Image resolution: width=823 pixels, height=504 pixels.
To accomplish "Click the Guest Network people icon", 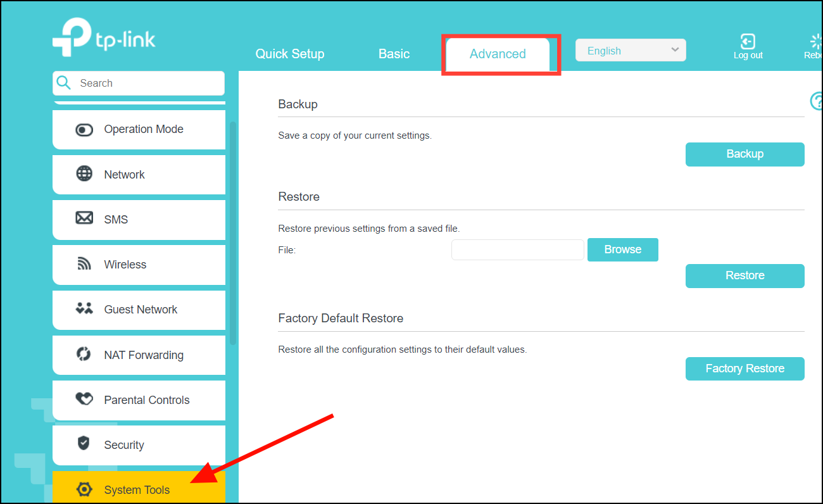I will [84, 309].
